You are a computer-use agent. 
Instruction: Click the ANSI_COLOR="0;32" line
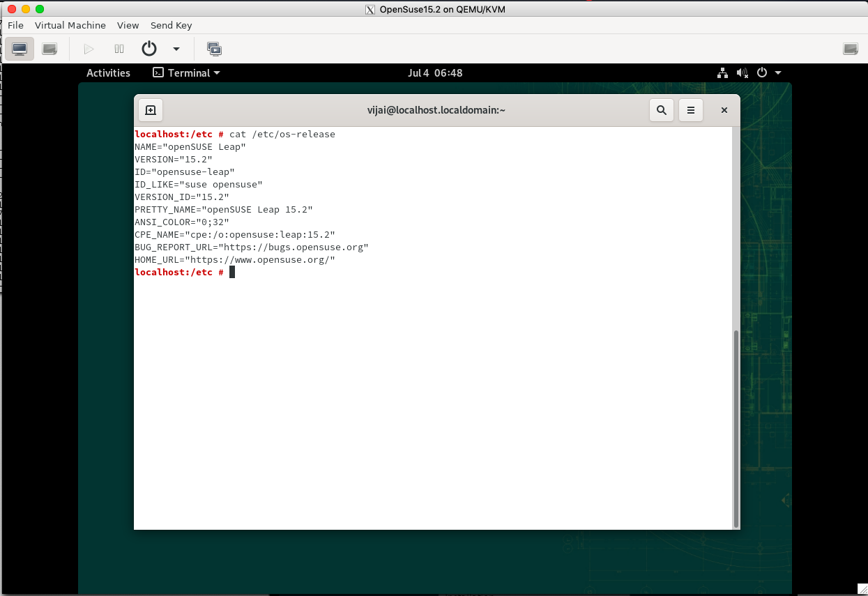(x=182, y=222)
